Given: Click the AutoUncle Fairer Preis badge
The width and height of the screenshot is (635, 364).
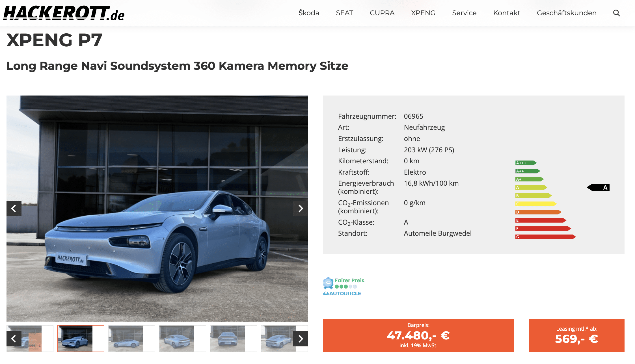Looking at the screenshot, I should [x=344, y=287].
